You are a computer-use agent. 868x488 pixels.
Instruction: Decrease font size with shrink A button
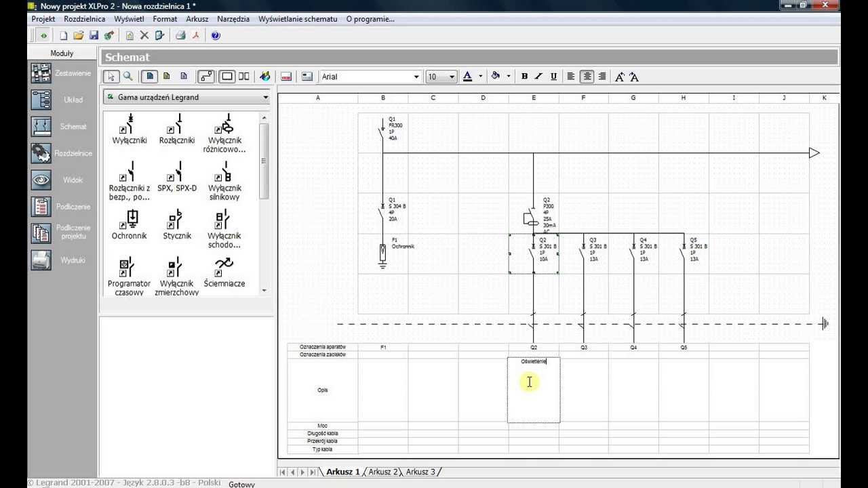[634, 77]
